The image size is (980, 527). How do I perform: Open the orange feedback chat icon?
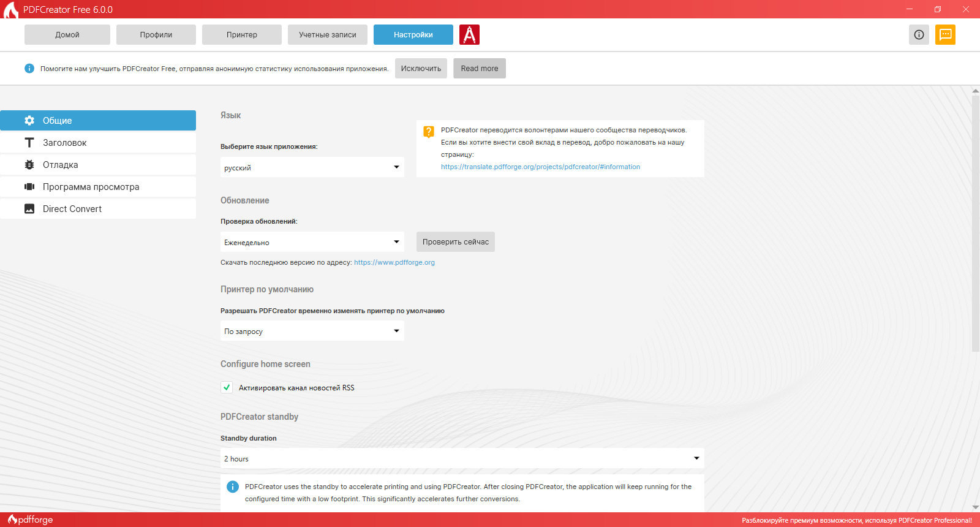tap(945, 34)
